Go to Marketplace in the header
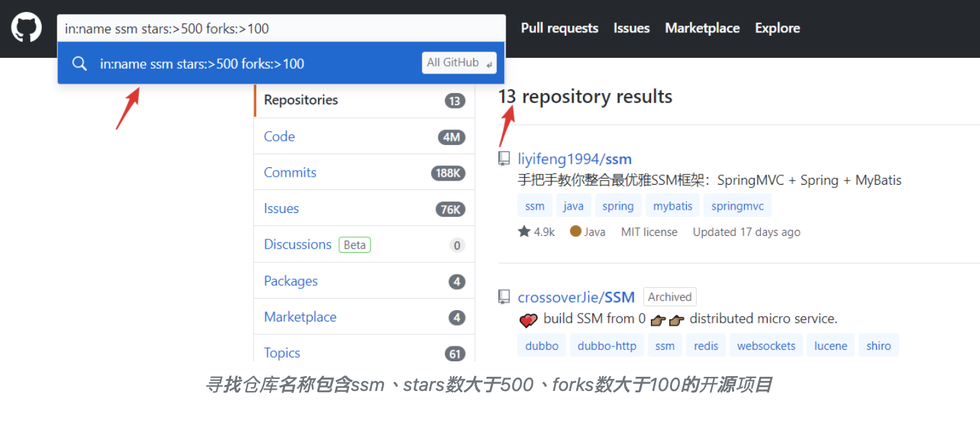 [x=702, y=28]
